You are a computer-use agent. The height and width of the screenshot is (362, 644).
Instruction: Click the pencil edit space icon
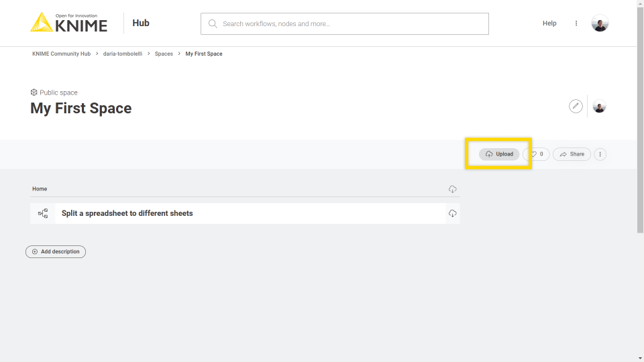tap(576, 107)
